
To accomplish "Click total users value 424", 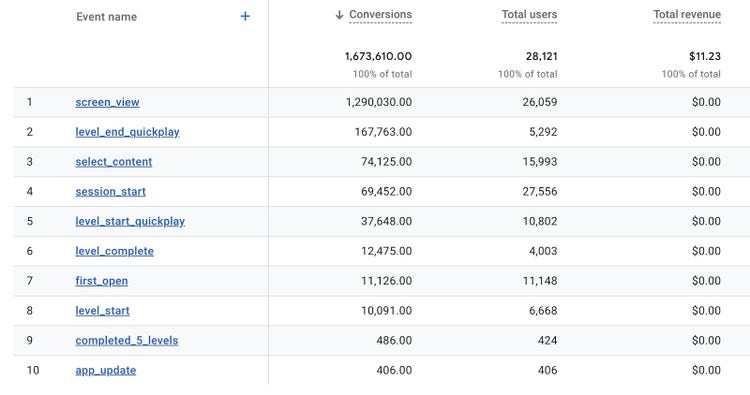I will [547, 340].
